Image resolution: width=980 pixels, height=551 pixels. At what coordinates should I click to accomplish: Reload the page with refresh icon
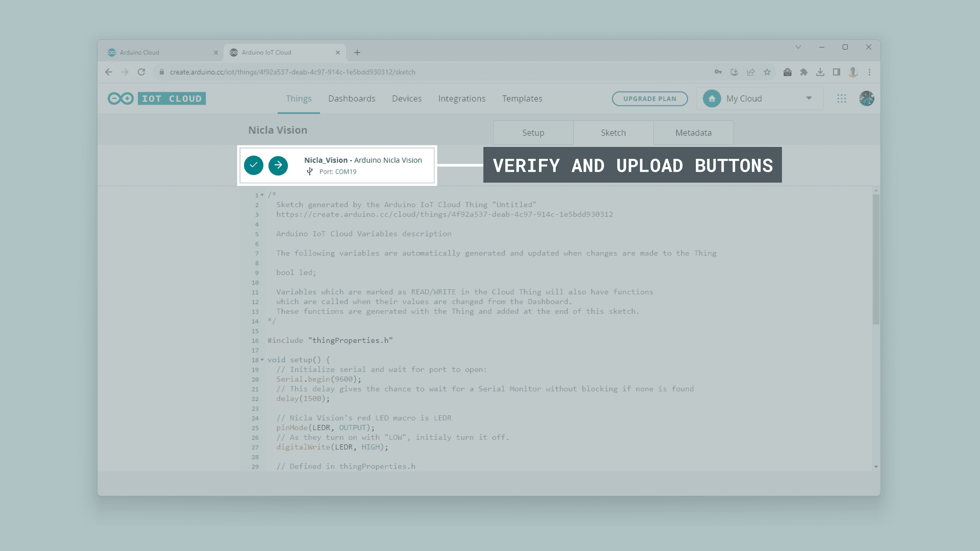[141, 72]
